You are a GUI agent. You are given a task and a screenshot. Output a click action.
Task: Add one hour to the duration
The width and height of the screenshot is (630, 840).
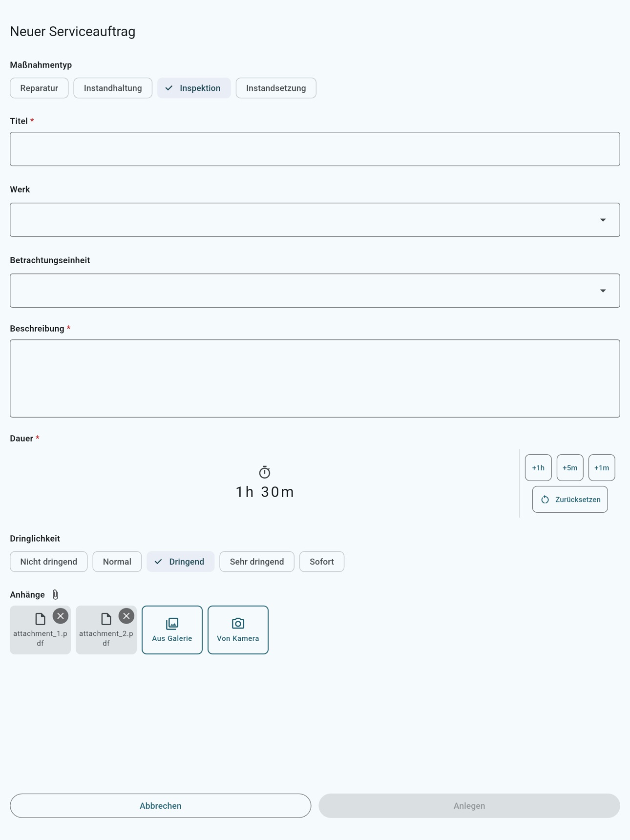click(538, 468)
